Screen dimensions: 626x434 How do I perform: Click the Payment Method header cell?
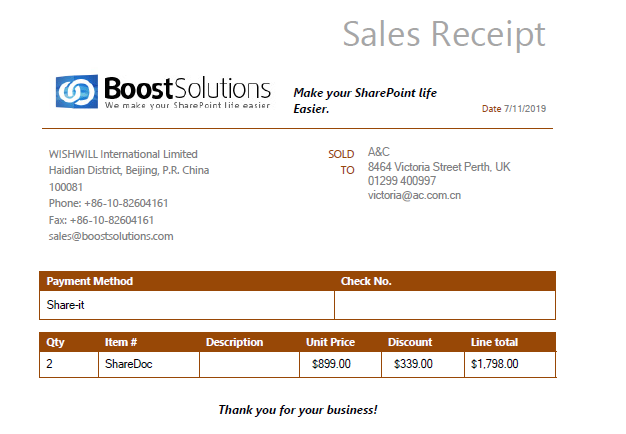tap(90, 281)
